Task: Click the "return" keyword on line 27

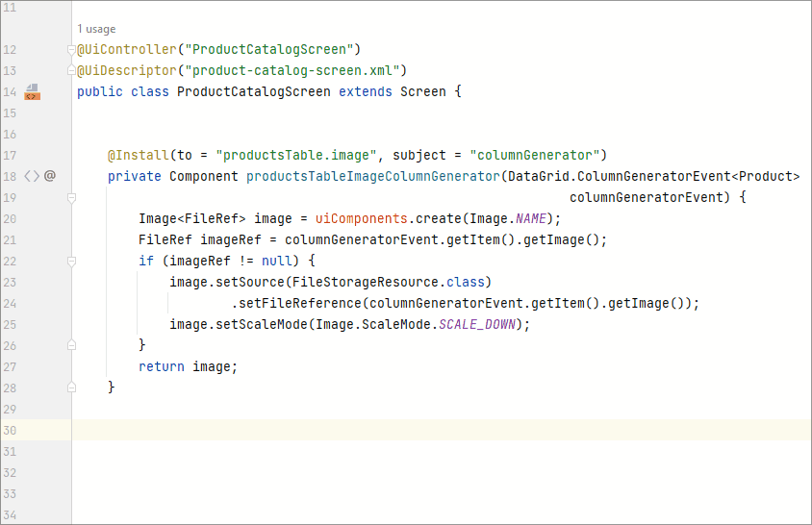Action: (x=162, y=366)
